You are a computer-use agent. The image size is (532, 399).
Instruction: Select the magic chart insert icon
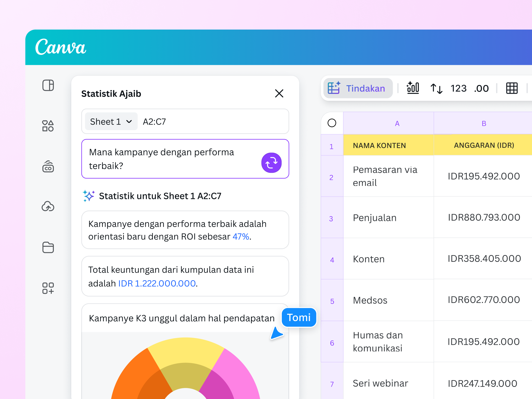[x=413, y=88]
